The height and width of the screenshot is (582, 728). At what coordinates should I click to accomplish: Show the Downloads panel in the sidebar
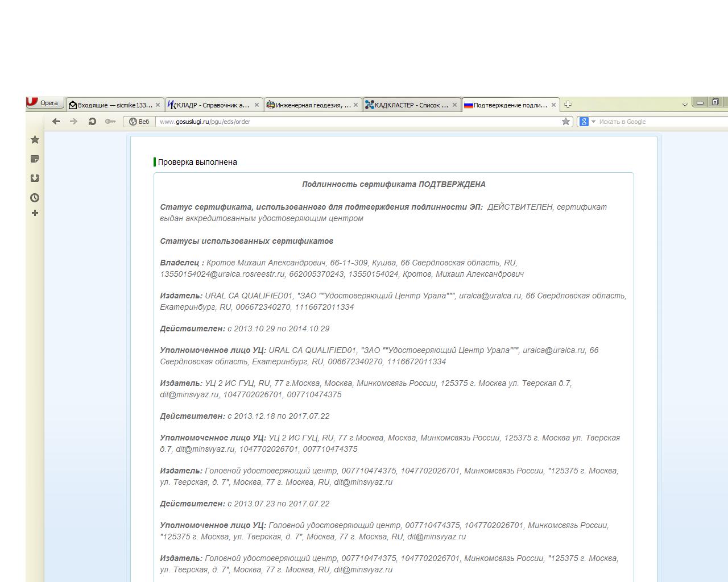tap(35, 178)
